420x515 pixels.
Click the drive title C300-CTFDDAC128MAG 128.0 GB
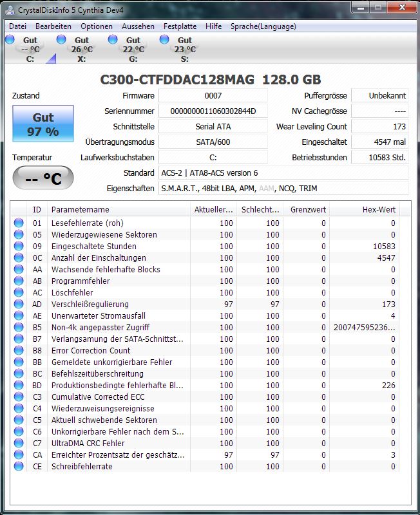click(211, 79)
